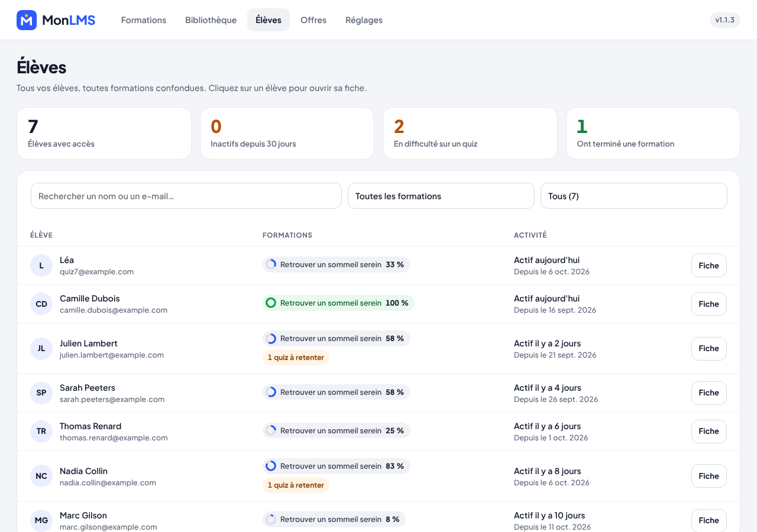Click Nadia Collin's NC avatar
757x532 pixels.
point(41,476)
